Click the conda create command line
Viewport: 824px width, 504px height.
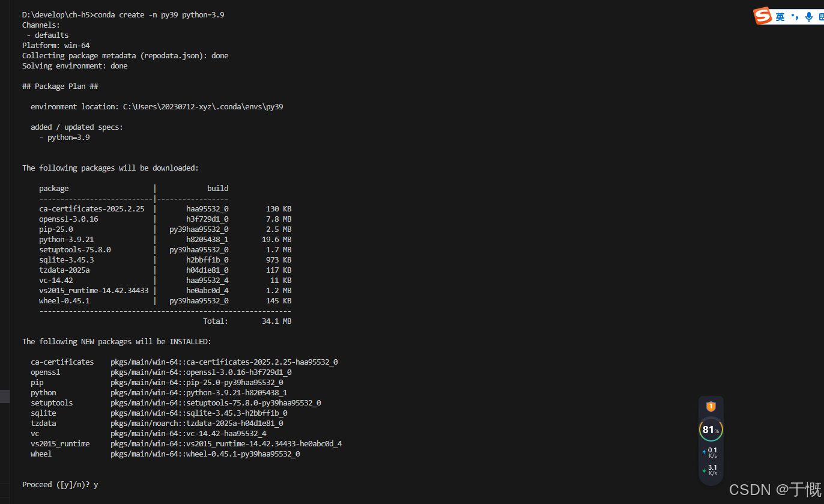click(123, 14)
